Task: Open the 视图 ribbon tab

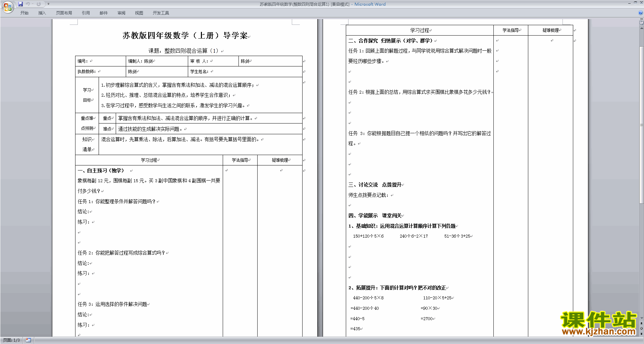Action: tap(139, 13)
